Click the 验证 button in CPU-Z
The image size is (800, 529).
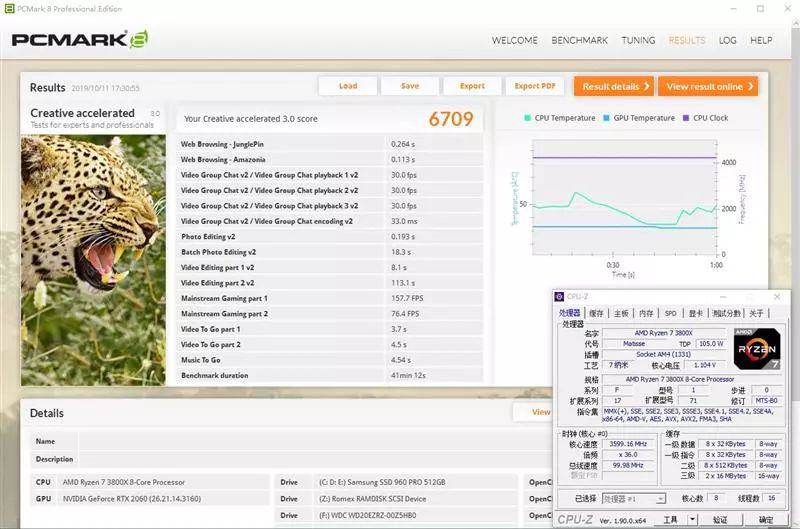[720, 519]
